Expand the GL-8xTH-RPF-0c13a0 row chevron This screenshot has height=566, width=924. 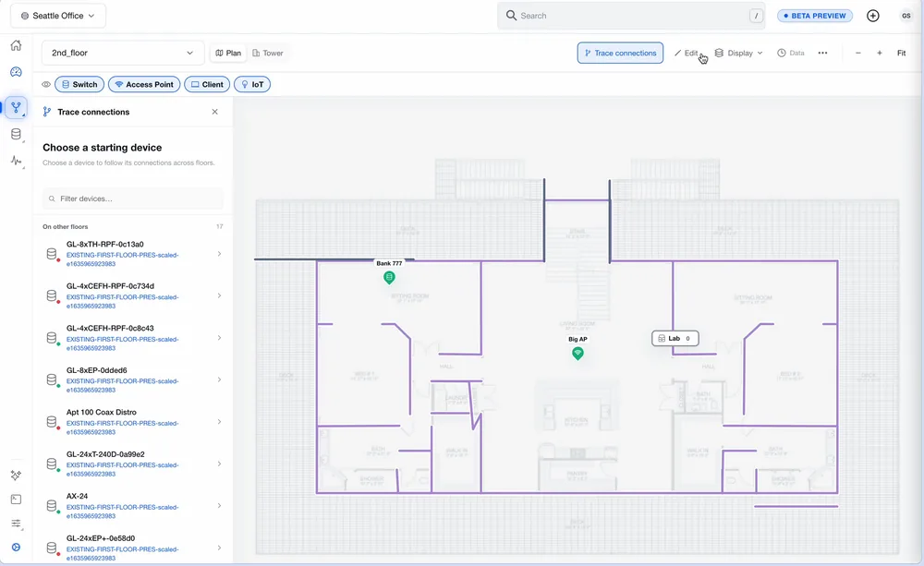tap(219, 254)
